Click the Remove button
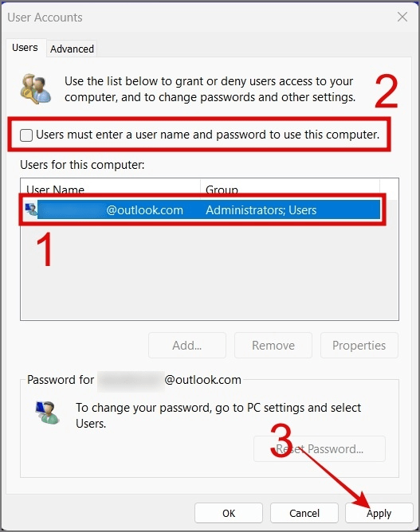 tap(273, 346)
